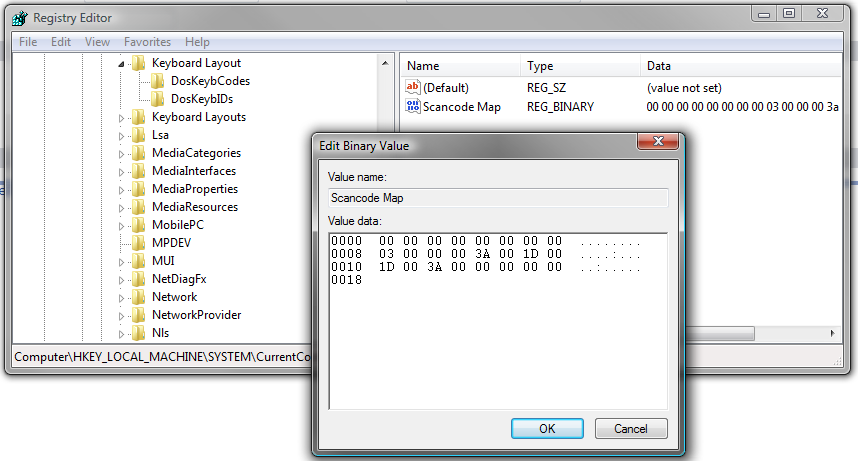This screenshot has height=461, width=858.
Task: Expand the MediaProperties key
Action: tap(121, 190)
